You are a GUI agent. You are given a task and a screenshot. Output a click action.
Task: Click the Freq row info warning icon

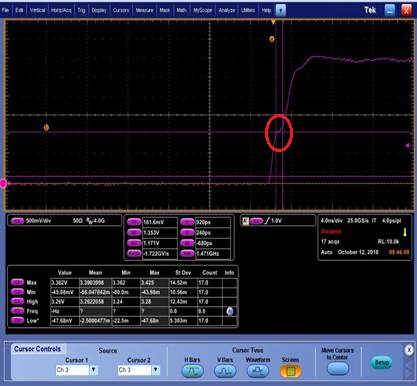point(230,311)
